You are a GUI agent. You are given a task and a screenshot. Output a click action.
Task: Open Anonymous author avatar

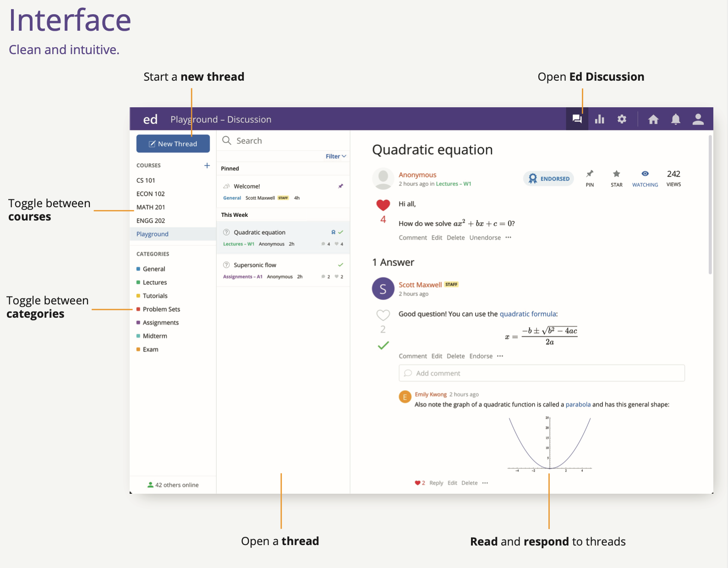(x=383, y=179)
